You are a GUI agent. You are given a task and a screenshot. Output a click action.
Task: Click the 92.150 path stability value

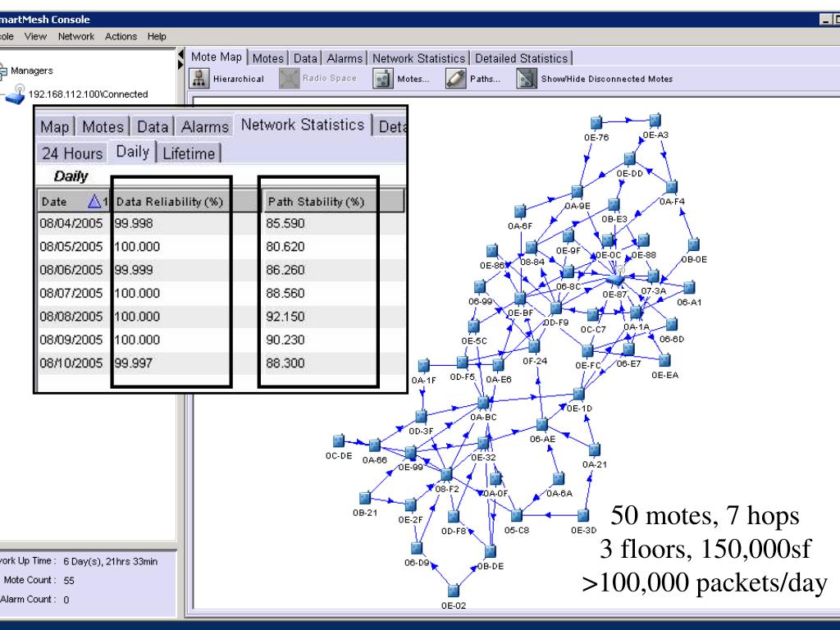click(x=285, y=317)
